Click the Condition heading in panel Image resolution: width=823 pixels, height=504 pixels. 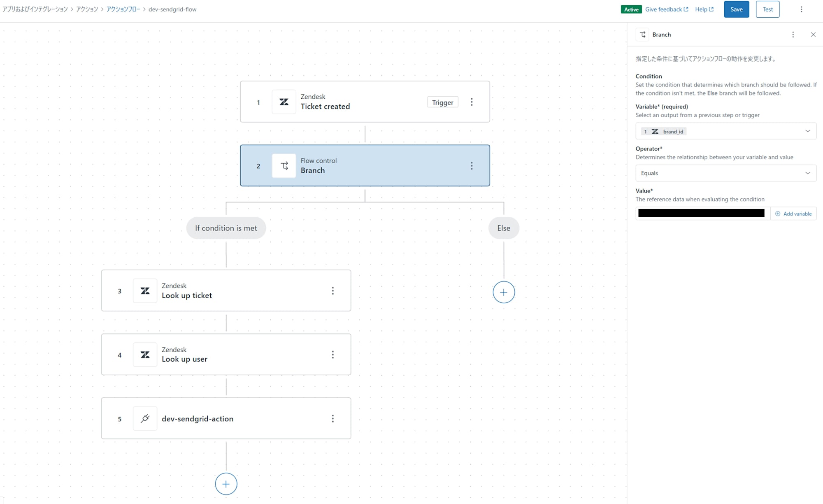[649, 76]
